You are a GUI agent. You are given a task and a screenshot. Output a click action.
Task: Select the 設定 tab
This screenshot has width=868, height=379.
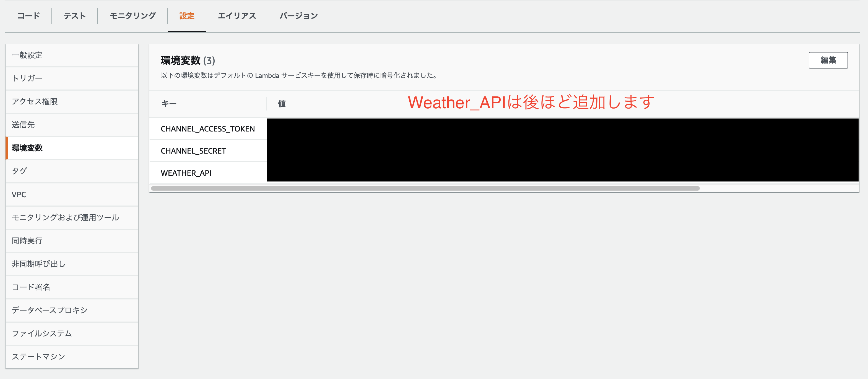pos(186,15)
